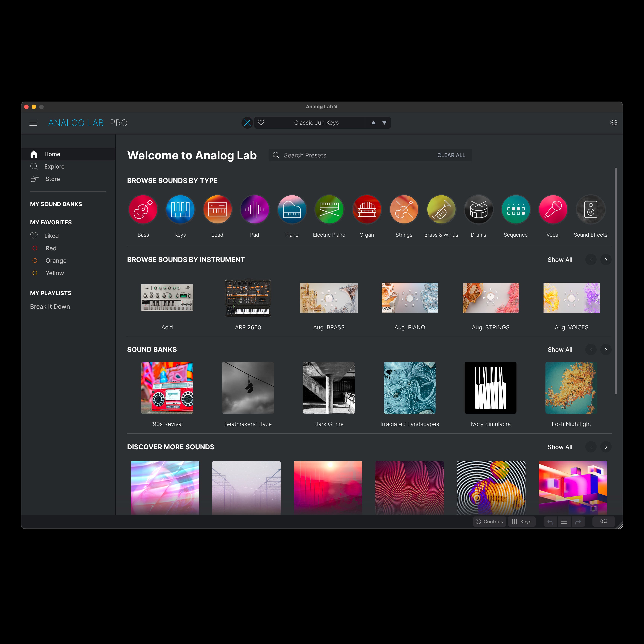This screenshot has width=644, height=644.
Task: Open settings gear icon
Action: click(614, 123)
